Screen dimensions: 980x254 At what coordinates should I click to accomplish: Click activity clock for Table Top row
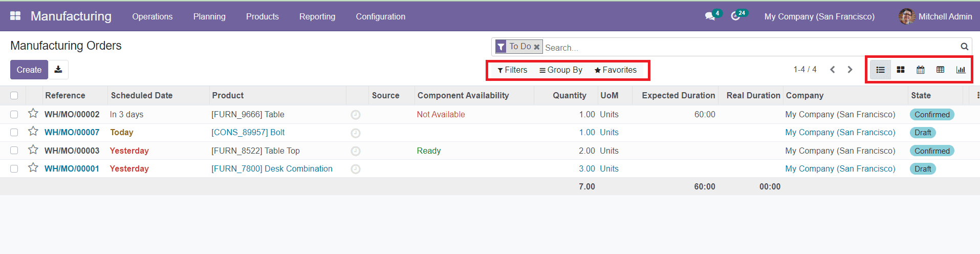click(x=356, y=151)
